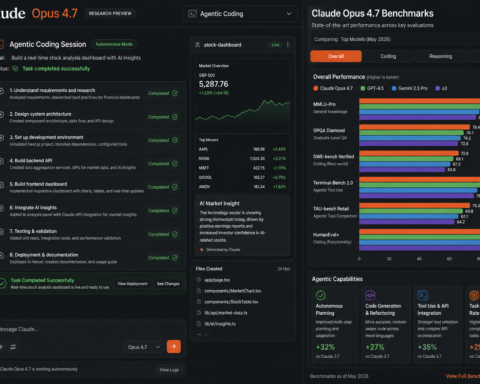Click the orange Generated by Claude dot

(x=201, y=250)
